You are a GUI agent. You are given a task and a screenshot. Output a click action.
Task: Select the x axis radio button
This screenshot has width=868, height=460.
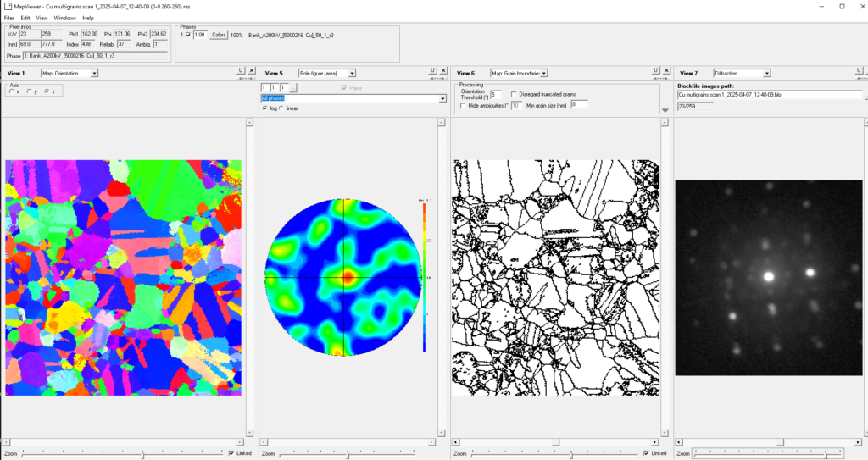tap(13, 91)
